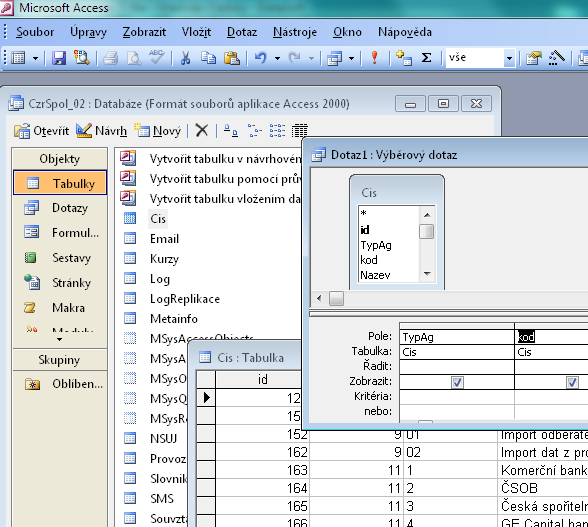Screen dimensions: 588x527
Task: Select the Kurzy table
Action: click(x=164, y=259)
